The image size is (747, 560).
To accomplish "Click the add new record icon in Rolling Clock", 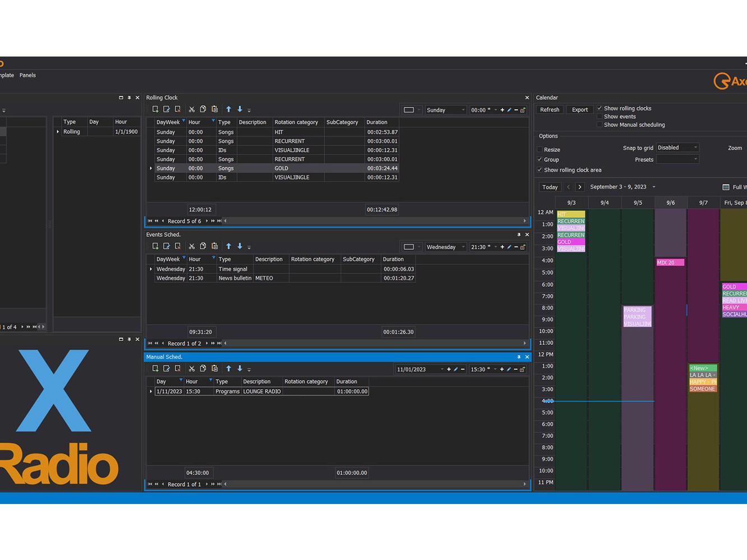I will pos(155,109).
